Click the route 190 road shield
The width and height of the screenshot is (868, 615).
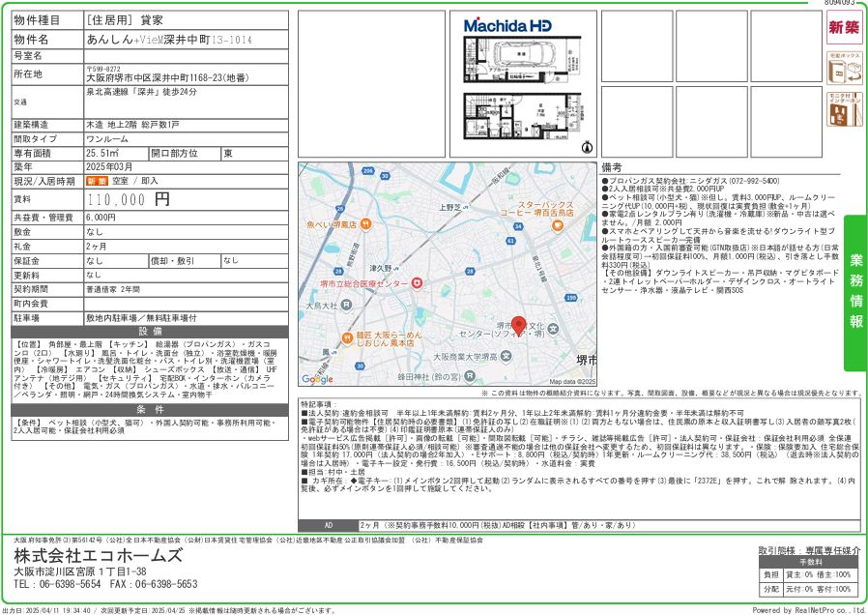(571, 298)
